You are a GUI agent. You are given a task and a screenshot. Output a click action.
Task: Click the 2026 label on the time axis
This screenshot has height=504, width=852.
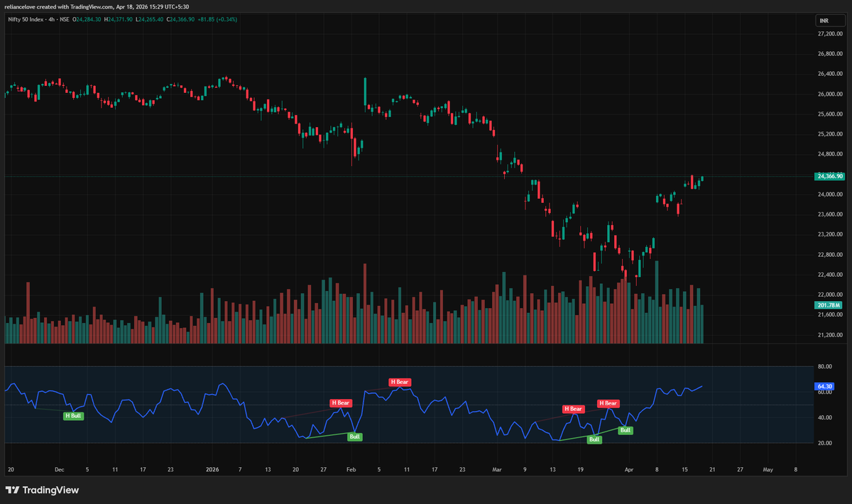click(x=212, y=469)
